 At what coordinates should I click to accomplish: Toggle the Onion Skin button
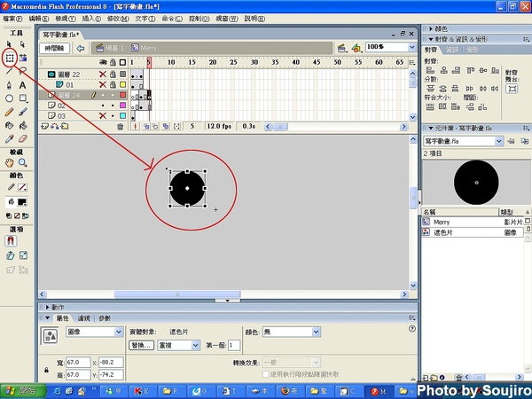pyautogui.click(x=146, y=127)
